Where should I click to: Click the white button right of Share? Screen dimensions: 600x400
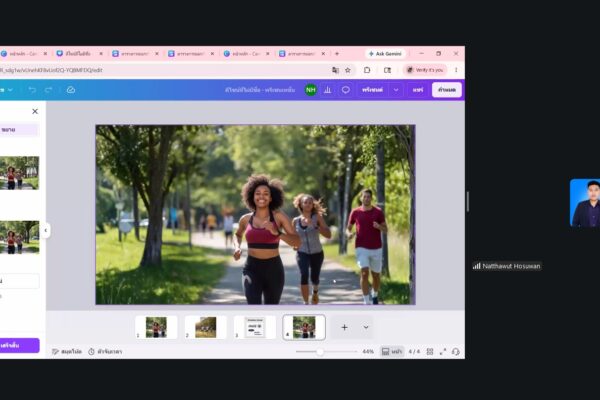tap(447, 90)
